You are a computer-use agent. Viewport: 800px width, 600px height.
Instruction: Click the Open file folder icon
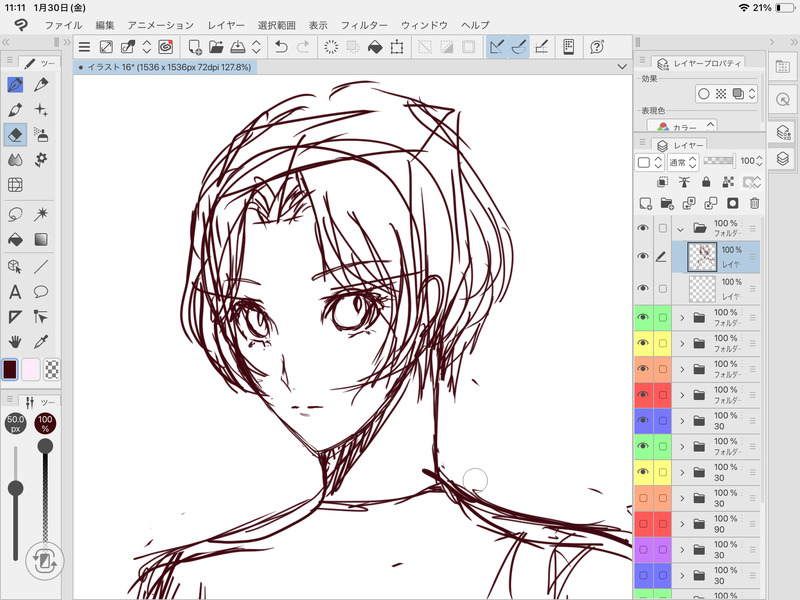(x=216, y=47)
